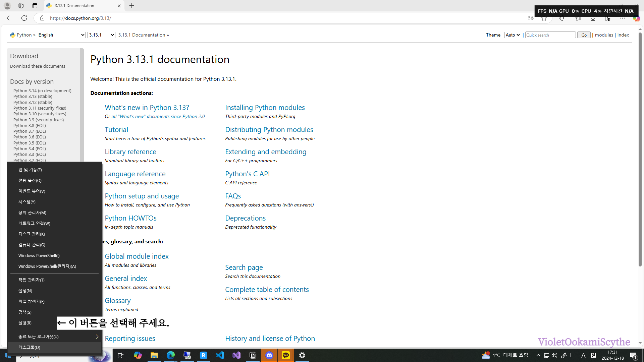Open KakaoTalk from the taskbar

coord(286,355)
